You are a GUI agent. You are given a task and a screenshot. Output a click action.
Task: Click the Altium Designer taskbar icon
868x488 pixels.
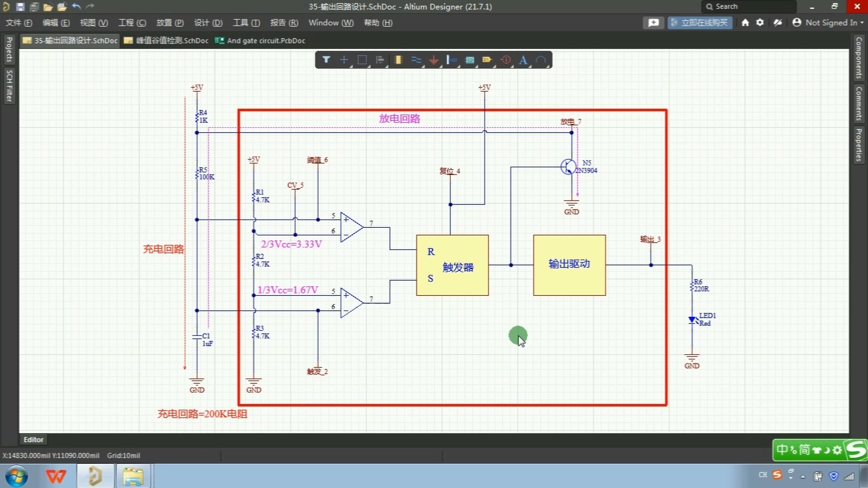tap(95, 475)
